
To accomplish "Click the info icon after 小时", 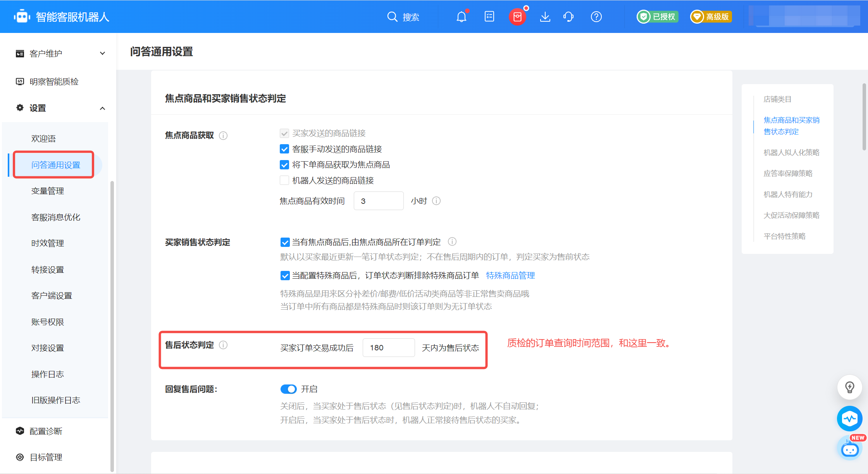I will coord(436,201).
